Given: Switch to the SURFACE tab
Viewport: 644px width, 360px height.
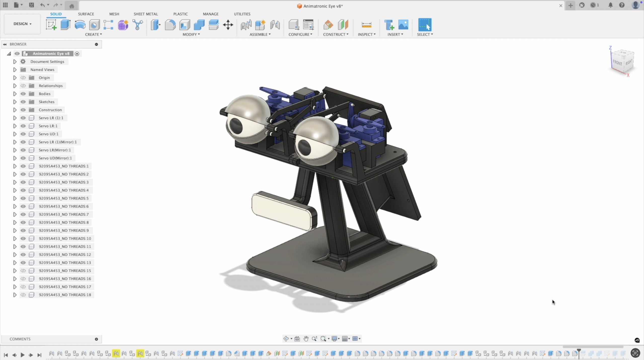Looking at the screenshot, I should (86, 14).
